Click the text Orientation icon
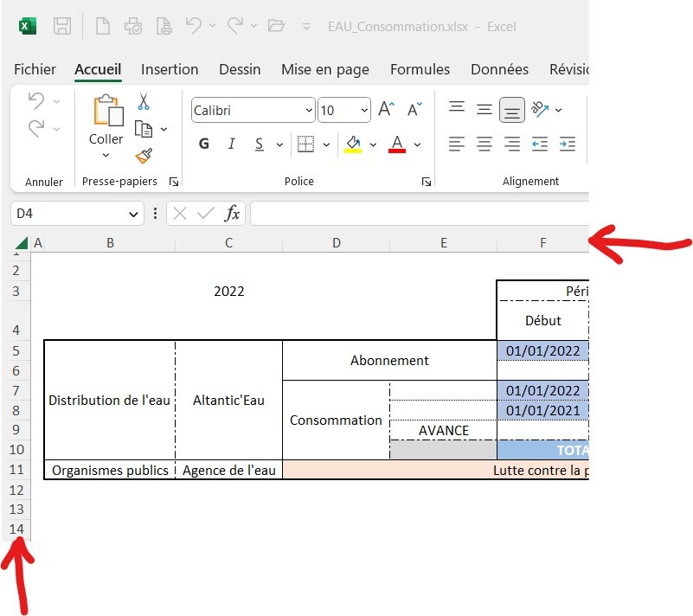This screenshot has width=693, height=616. click(540, 109)
